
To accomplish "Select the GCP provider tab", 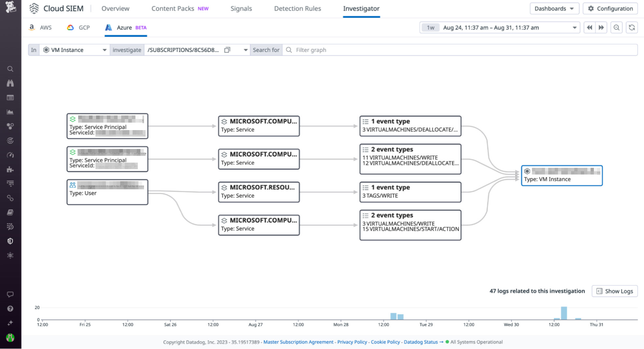I will pyautogui.click(x=78, y=28).
